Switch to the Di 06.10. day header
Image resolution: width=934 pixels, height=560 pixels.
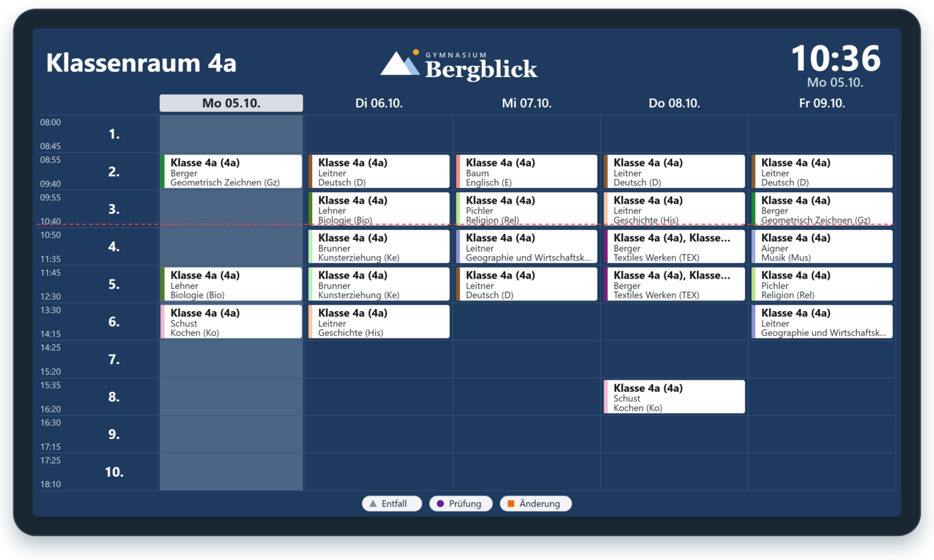pyautogui.click(x=379, y=103)
